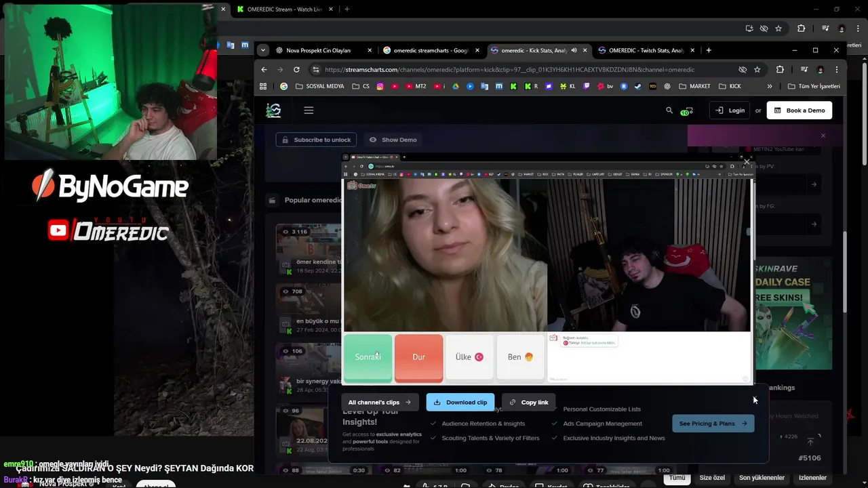This screenshot has width=868, height=488.
Task: Click the Ülke button in the clip
Action: pos(469,357)
